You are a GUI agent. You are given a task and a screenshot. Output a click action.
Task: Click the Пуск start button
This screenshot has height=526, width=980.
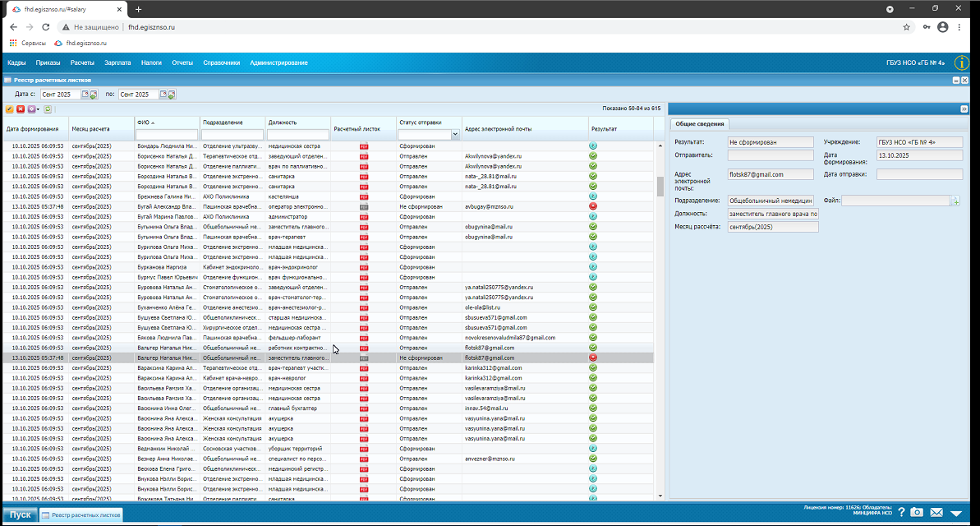pyautogui.click(x=20, y=514)
